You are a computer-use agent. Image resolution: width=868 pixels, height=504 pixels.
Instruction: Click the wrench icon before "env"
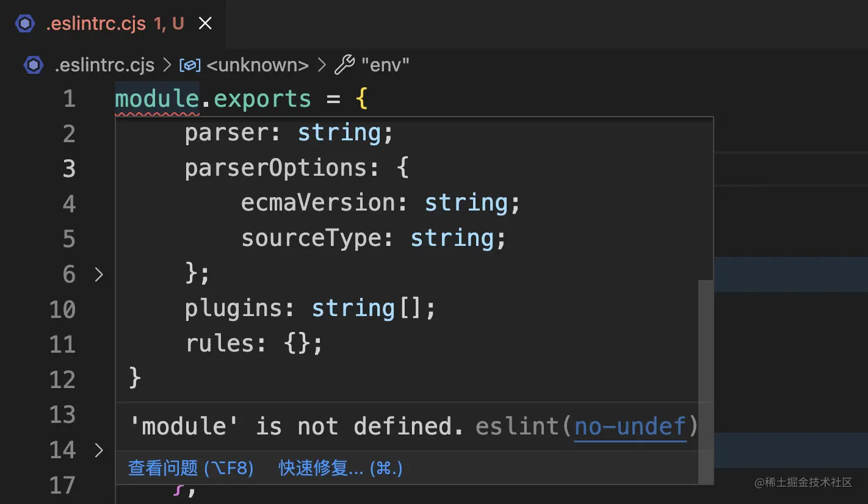(x=345, y=65)
